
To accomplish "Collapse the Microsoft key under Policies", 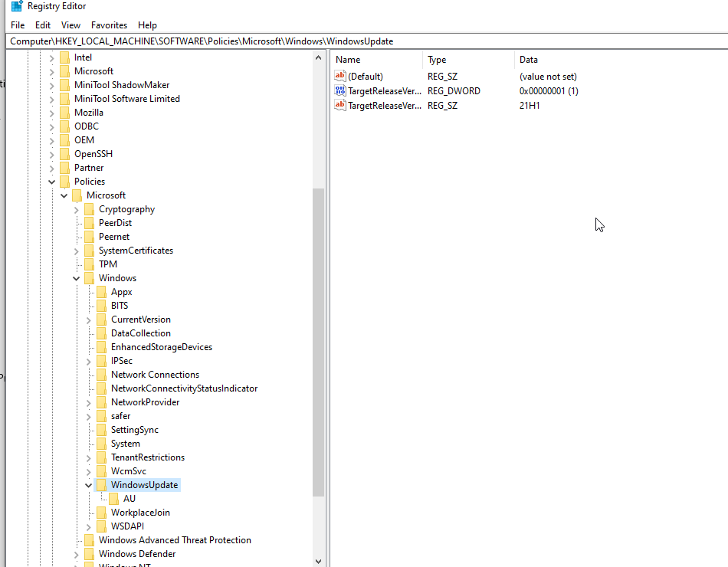I will click(64, 195).
